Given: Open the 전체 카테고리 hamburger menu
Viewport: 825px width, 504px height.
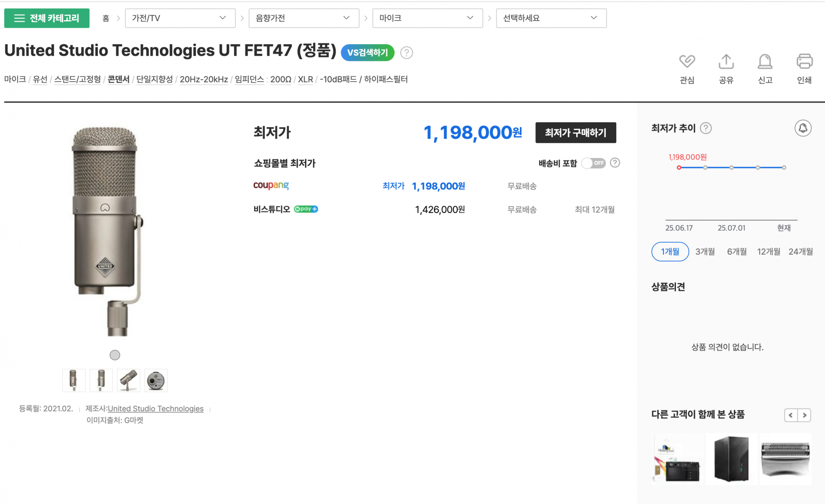Looking at the screenshot, I should 47,18.
